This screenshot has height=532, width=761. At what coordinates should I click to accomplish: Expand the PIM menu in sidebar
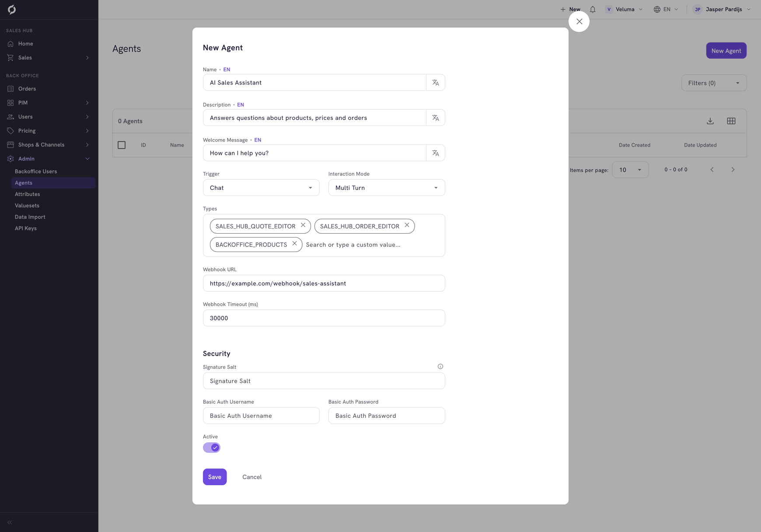coord(49,103)
